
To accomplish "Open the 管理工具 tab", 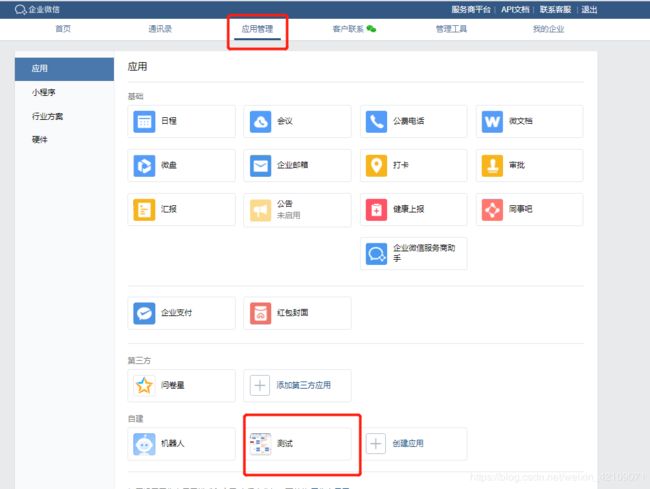I will (451, 29).
